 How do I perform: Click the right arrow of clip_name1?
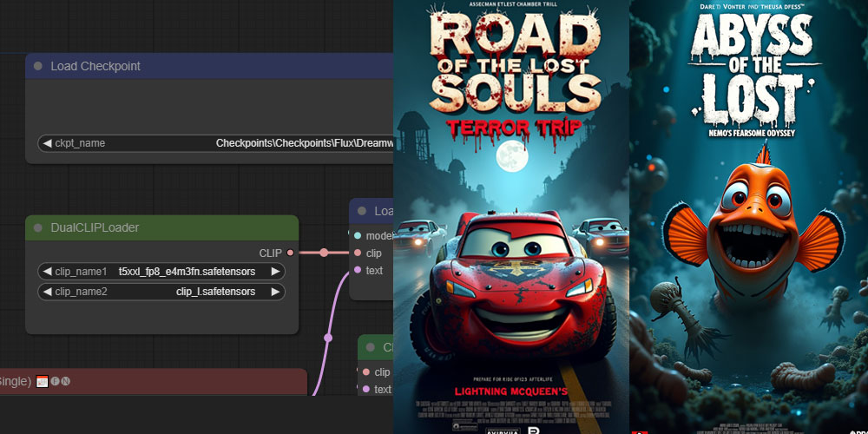click(275, 271)
